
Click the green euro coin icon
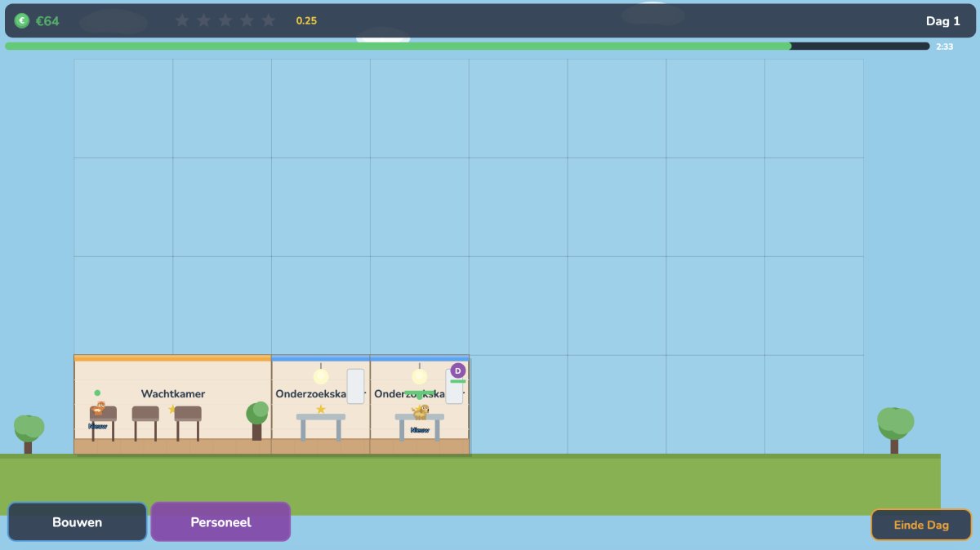pos(22,21)
